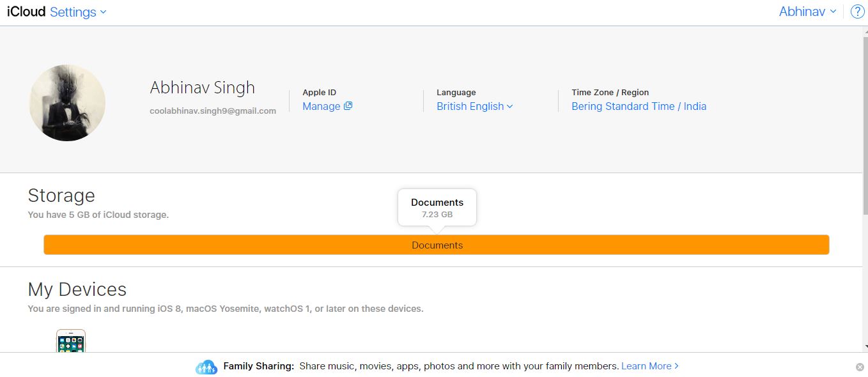Open the British English language dropdown
The height and width of the screenshot is (377, 868).
tap(475, 107)
